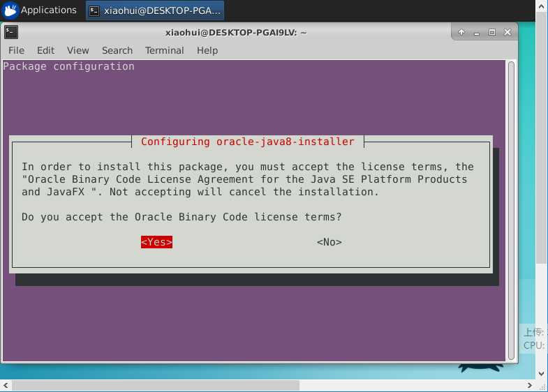Click the shade (up arrow) window button
Image resolution: width=548 pixels, height=392 pixels.
tap(461, 32)
